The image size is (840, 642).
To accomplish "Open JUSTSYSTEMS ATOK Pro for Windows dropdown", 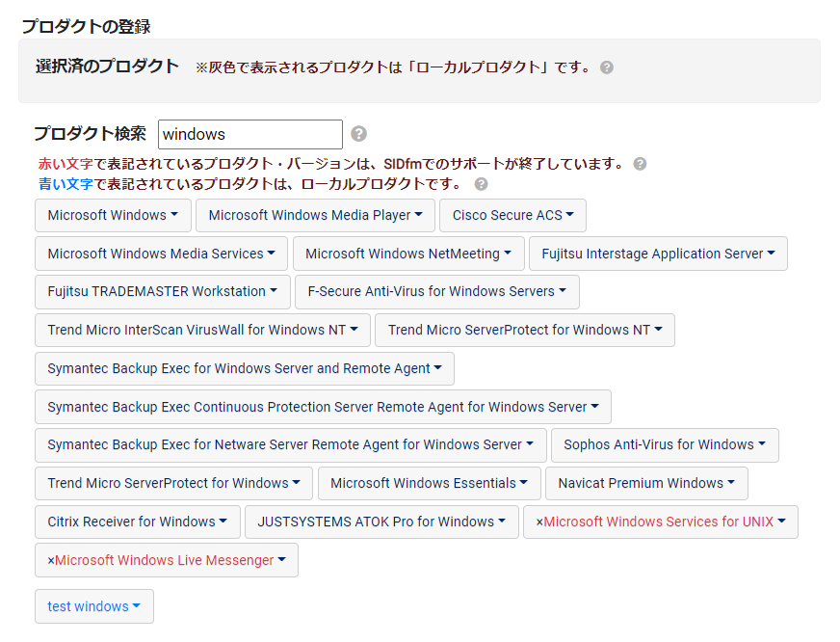I will (382, 522).
